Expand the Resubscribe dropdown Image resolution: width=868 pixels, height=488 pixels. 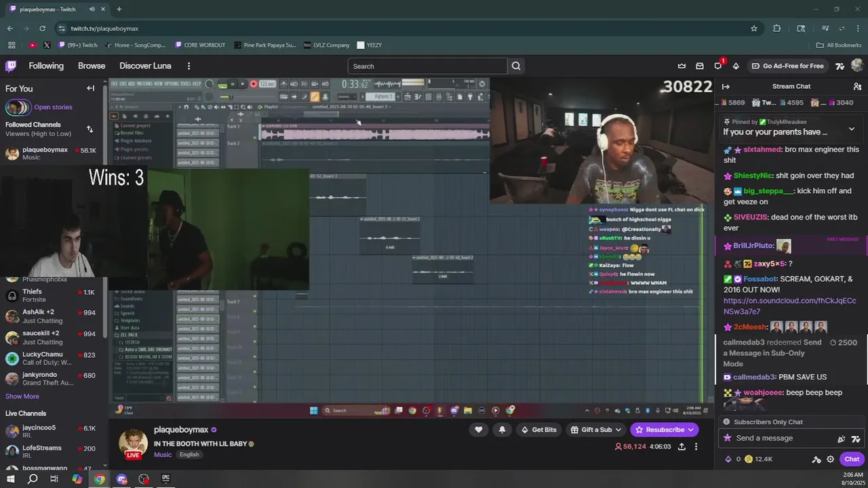click(690, 430)
